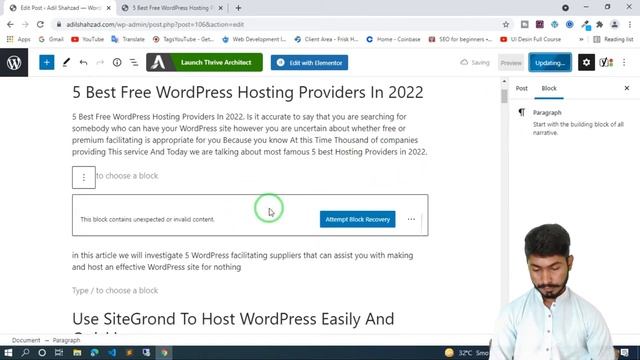Click Edit with Elementor button
Viewport: 640px width, 360px height.
[309, 63]
